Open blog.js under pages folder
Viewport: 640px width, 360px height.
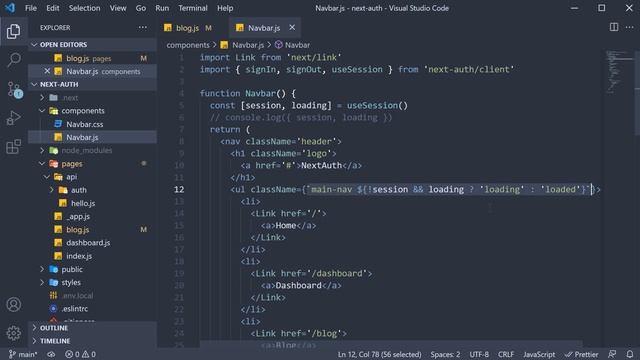tap(92, 230)
